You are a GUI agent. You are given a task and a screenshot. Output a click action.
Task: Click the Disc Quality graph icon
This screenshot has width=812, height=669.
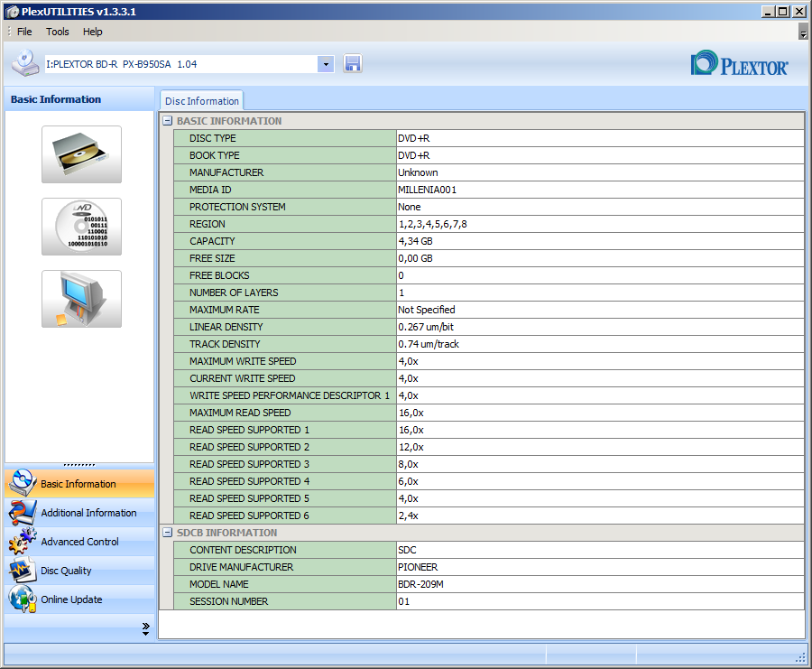click(x=23, y=570)
